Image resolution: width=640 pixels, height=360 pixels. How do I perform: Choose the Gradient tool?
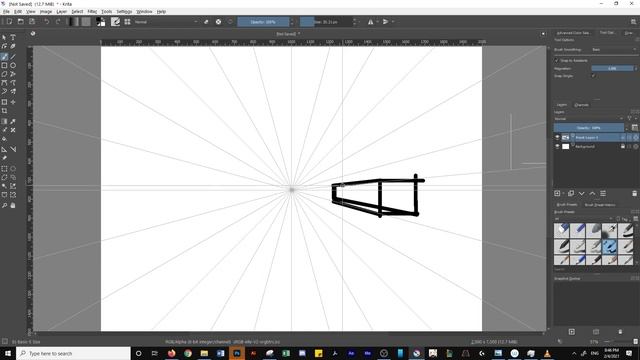click(x=4, y=121)
